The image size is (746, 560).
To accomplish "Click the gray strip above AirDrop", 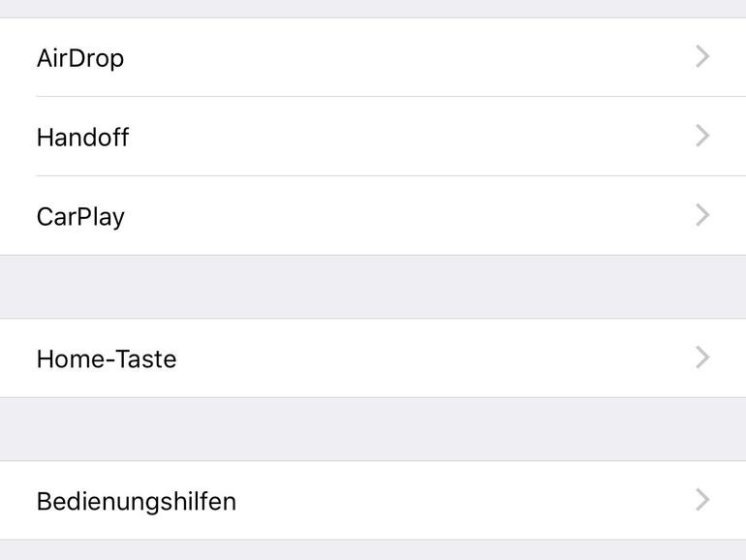I will tap(373, 8).
